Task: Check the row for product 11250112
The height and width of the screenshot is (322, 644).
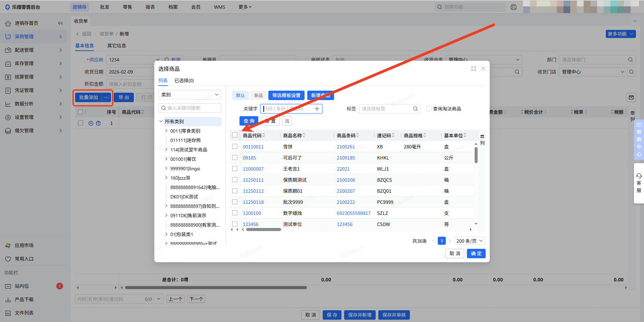Action: [x=235, y=191]
